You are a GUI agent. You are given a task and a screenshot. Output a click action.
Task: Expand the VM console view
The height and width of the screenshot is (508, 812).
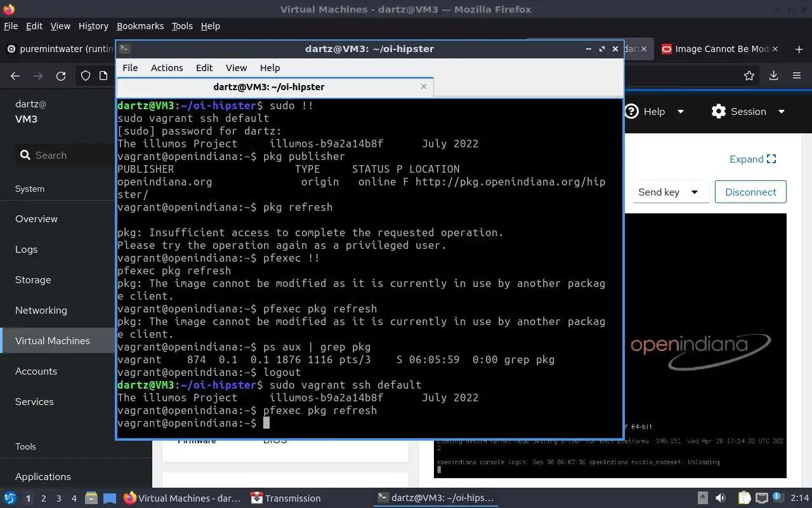point(752,159)
